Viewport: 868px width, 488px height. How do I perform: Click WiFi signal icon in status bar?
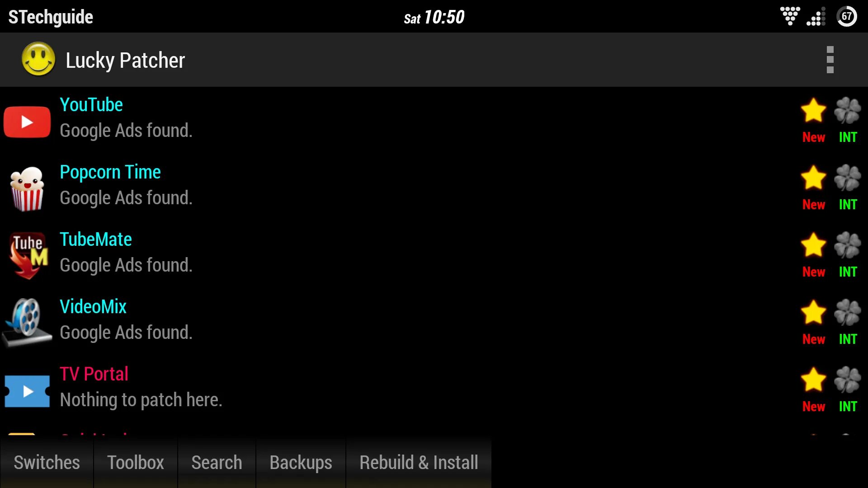tap(789, 16)
